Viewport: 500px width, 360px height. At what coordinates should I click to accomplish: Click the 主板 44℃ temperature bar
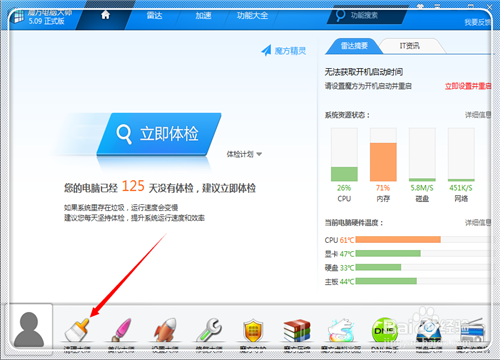(386, 281)
